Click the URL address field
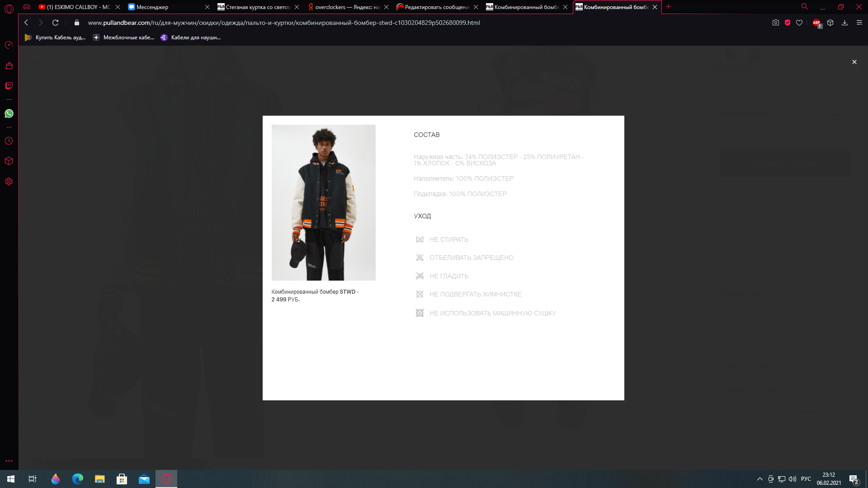Image resolution: width=868 pixels, height=488 pixels. 283,23
